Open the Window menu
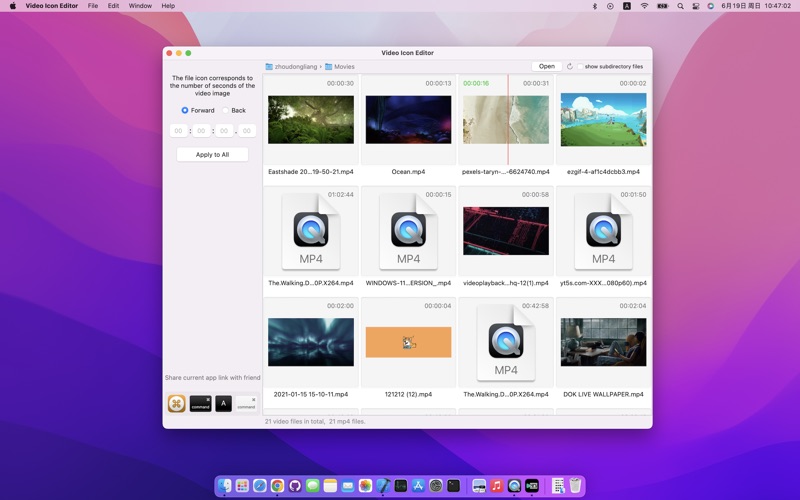This screenshot has width=800, height=500. click(140, 6)
